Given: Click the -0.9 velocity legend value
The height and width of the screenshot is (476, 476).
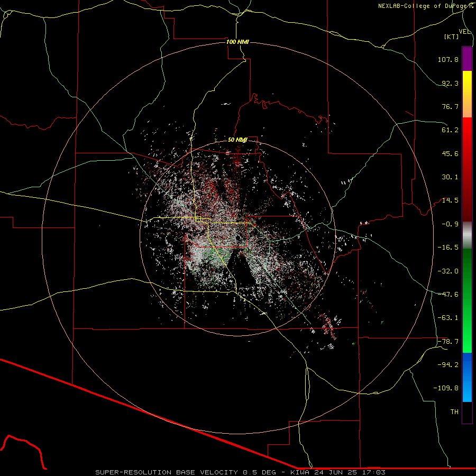Looking at the screenshot, I should pos(450,224).
